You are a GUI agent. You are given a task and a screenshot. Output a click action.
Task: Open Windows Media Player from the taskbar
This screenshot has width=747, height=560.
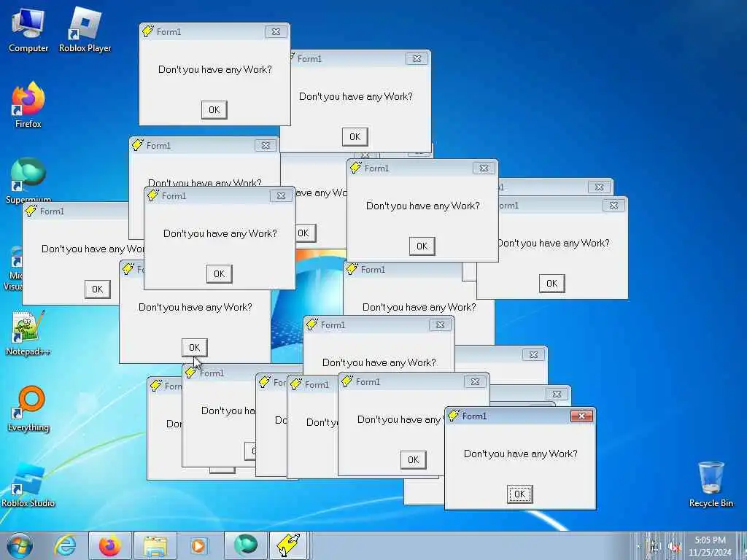coord(198,545)
